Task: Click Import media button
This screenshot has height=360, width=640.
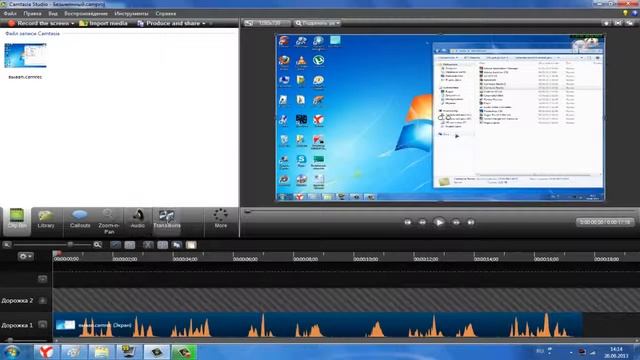Action: pos(103,23)
